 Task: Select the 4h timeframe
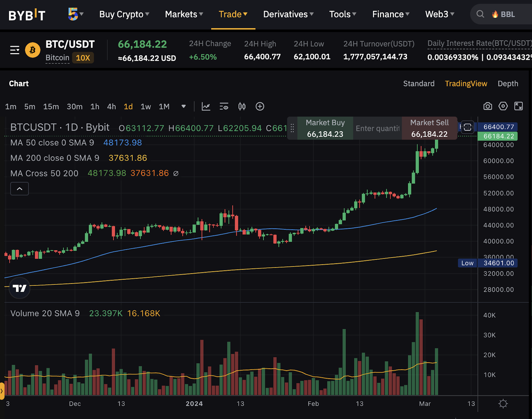(111, 107)
